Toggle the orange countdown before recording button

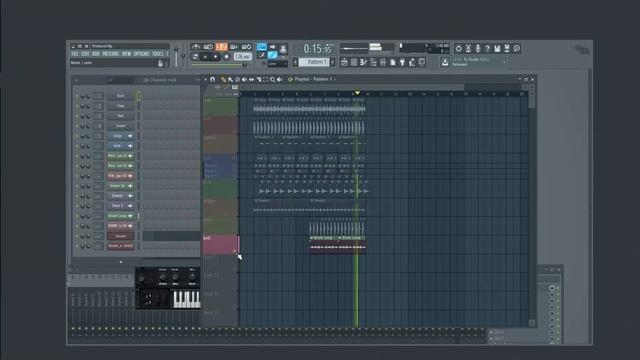point(221,47)
